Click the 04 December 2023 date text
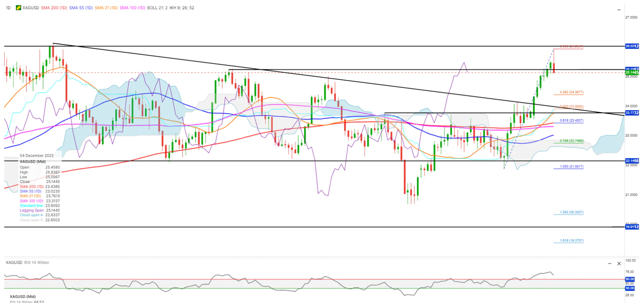The height and width of the screenshot is (305, 644). point(37,155)
